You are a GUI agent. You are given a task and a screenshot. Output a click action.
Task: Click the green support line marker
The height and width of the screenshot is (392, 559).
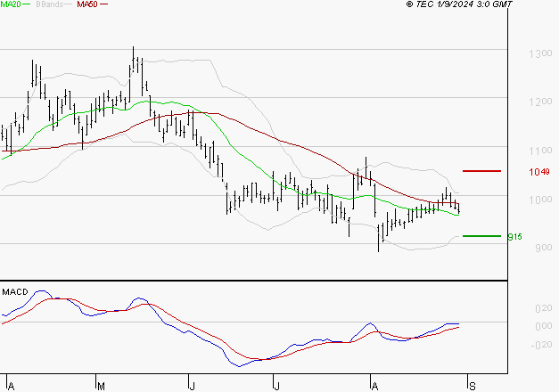pos(481,236)
